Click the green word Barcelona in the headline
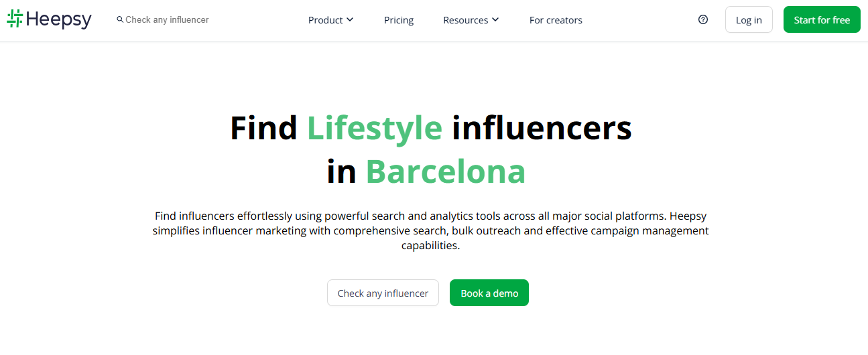The image size is (868, 355). click(445, 171)
